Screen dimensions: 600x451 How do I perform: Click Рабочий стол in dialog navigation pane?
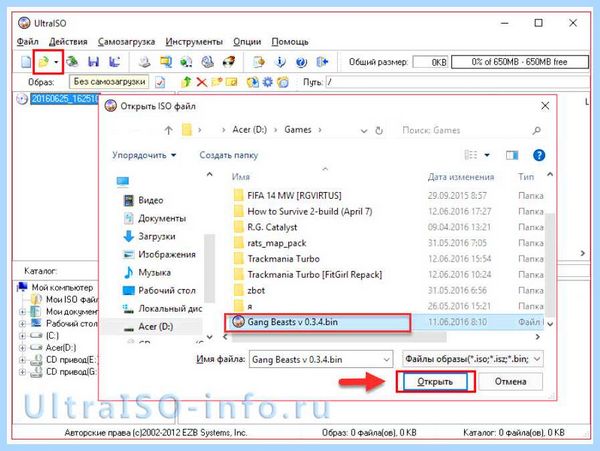(160, 290)
